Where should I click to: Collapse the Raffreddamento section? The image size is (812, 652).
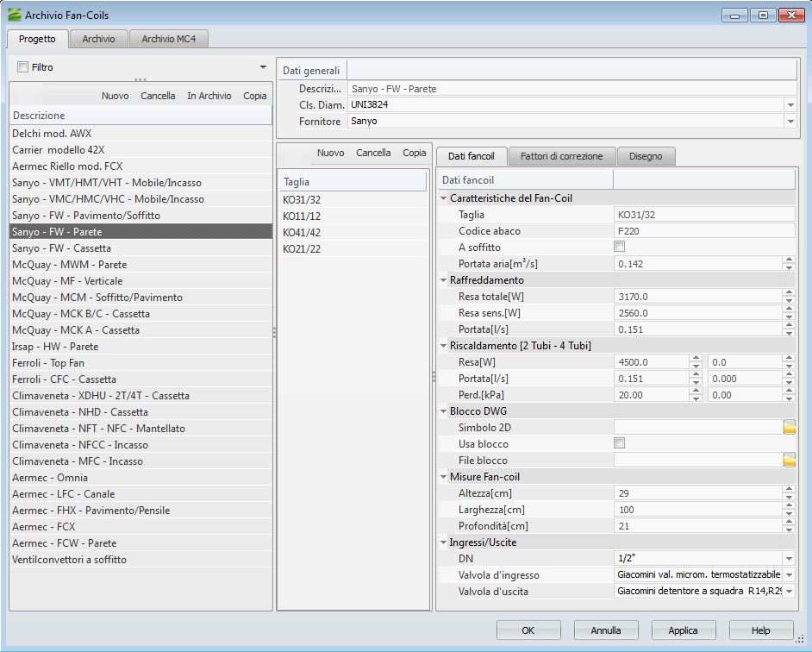pos(443,280)
